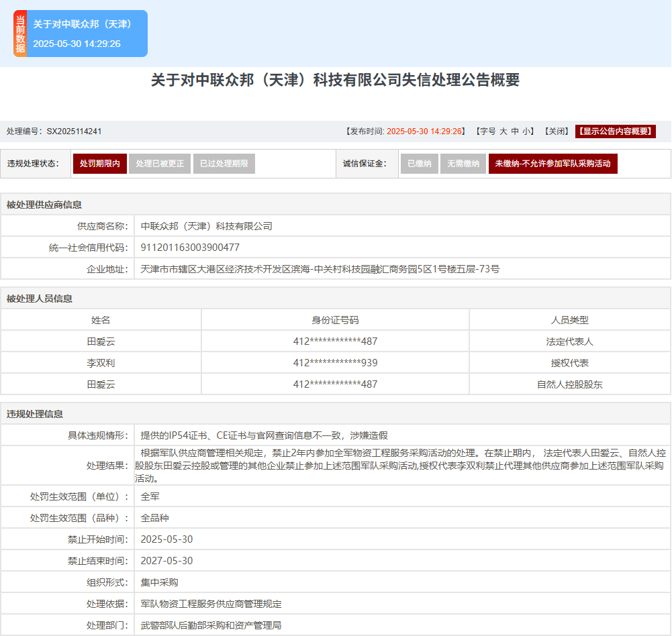Viewport: 672px width, 636px height.
Task: Click the 违规处理信息 section header
Action: tap(35, 414)
